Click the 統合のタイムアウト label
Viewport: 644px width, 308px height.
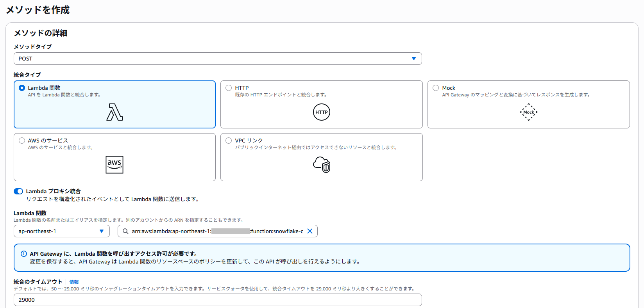point(38,282)
